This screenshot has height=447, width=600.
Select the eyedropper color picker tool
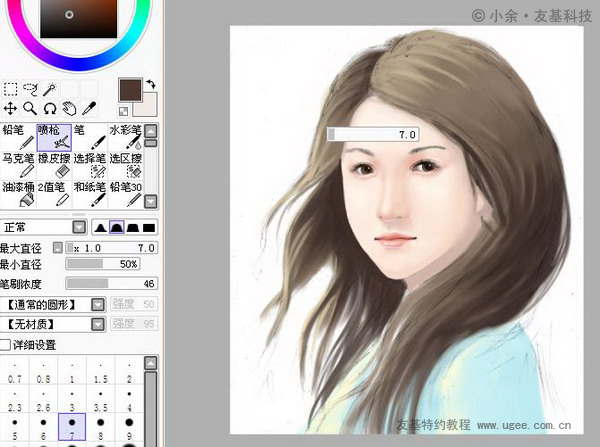[89, 109]
